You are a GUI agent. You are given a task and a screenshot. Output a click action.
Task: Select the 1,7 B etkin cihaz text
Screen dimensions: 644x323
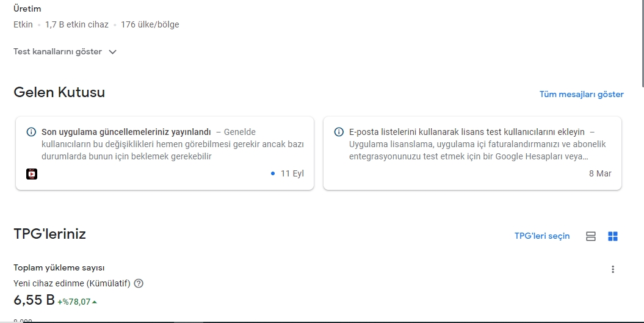click(x=77, y=24)
